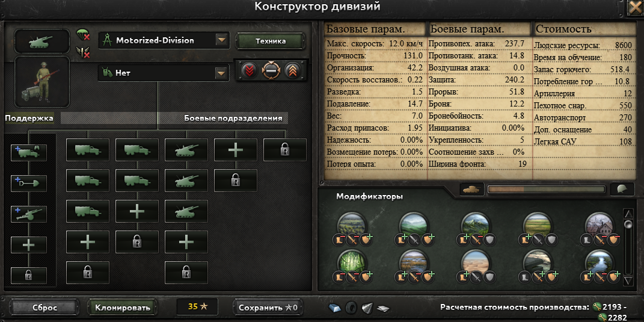Click the modifiers panel scrollbar down arrow
Screen dimensions: 644x322
628,281
